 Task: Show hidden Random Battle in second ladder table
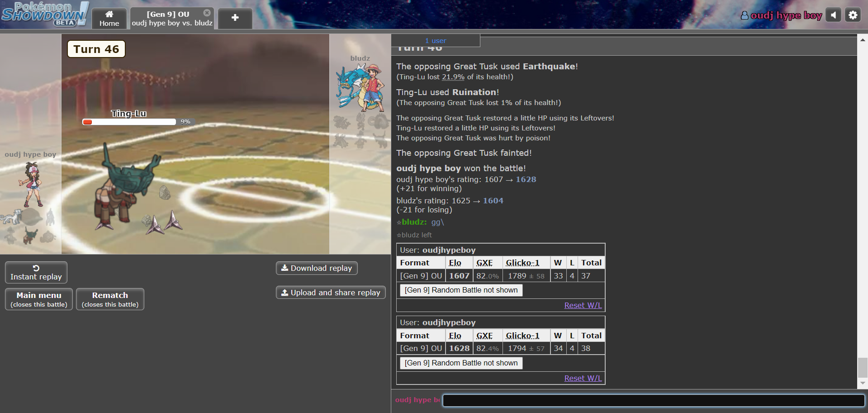point(461,363)
